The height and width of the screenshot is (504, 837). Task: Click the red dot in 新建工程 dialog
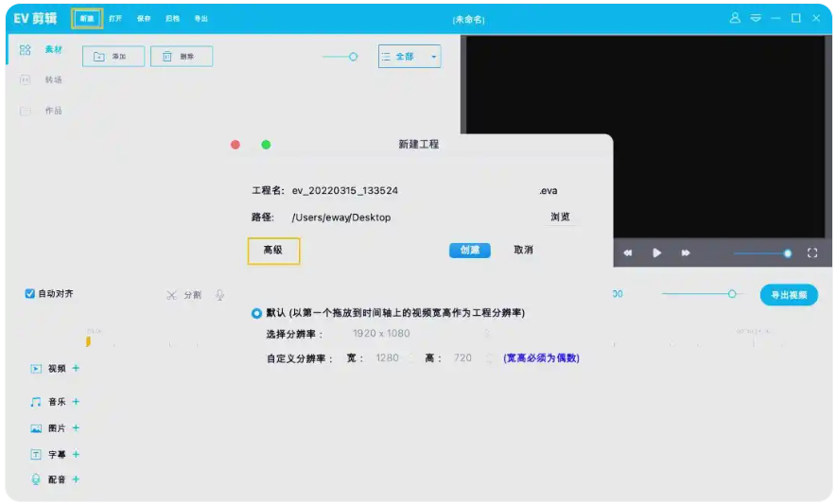pyautogui.click(x=235, y=145)
